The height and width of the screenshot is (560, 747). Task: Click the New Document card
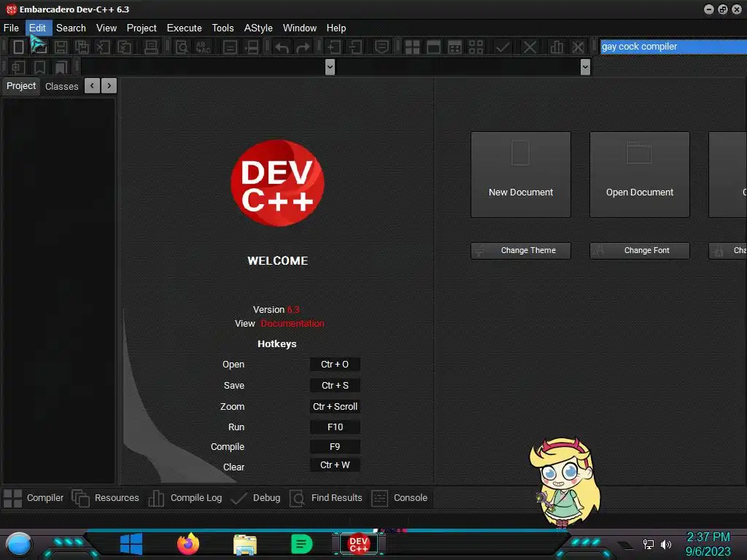pos(521,174)
